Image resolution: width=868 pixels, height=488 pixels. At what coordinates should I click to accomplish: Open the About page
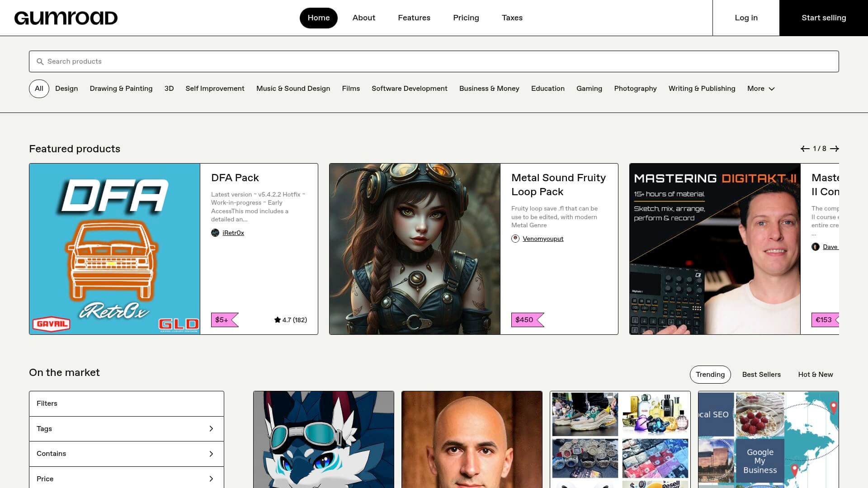pyautogui.click(x=364, y=18)
